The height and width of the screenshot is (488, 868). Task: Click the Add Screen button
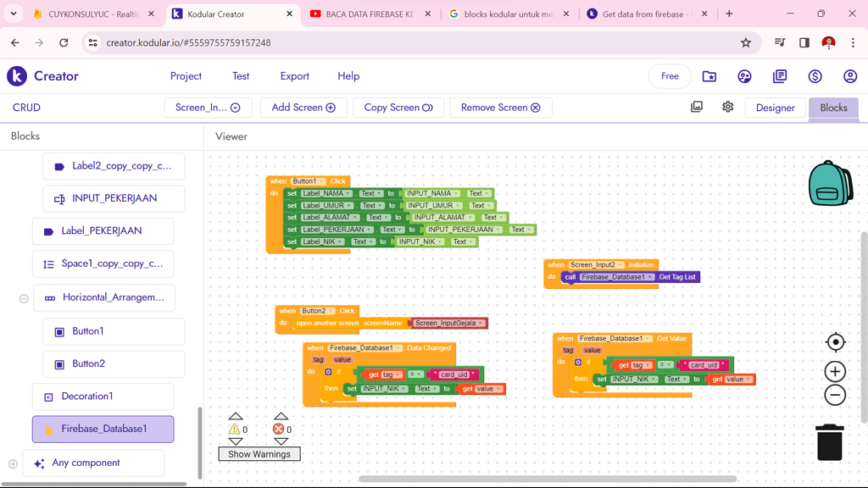pyautogui.click(x=303, y=108)
